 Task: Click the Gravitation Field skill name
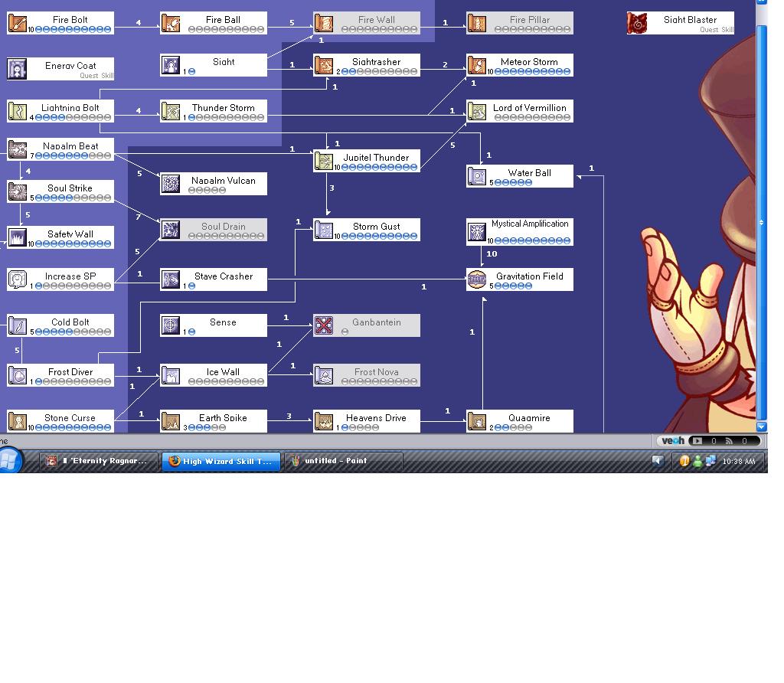pyautogui.click(x=530, y=276)
